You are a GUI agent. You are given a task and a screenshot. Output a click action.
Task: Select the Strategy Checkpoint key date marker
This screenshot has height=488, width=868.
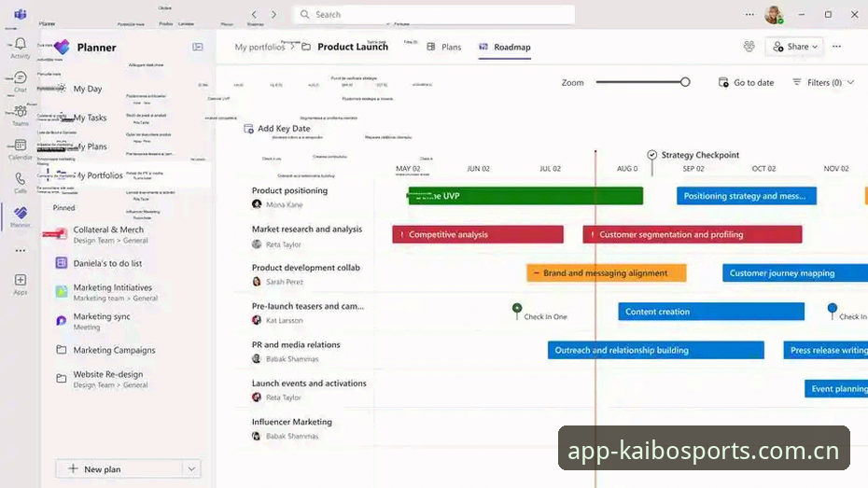pyautogui.click(x=652, y=155)
